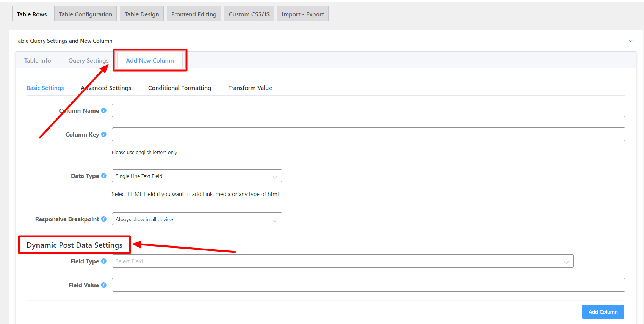Click the 'Select HTML Field' help text
The height and width of the screenshot is (324, 644).
pyautogui.click(x=195, y=194)
